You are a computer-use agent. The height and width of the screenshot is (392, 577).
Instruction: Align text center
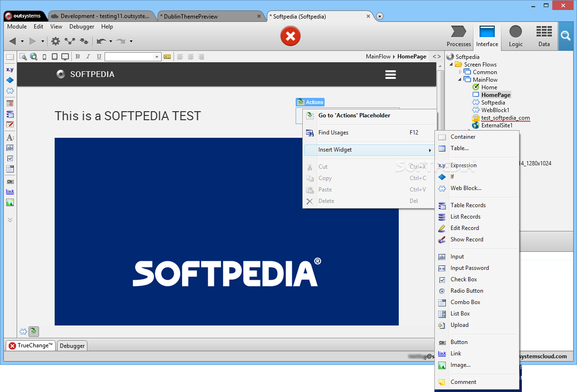(191, 57)
